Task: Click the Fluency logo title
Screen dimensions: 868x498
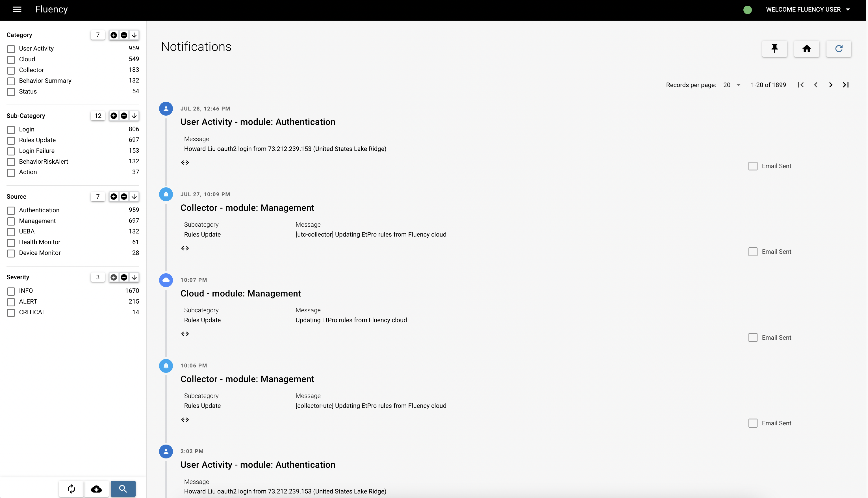Action: [x=51, y=9]
